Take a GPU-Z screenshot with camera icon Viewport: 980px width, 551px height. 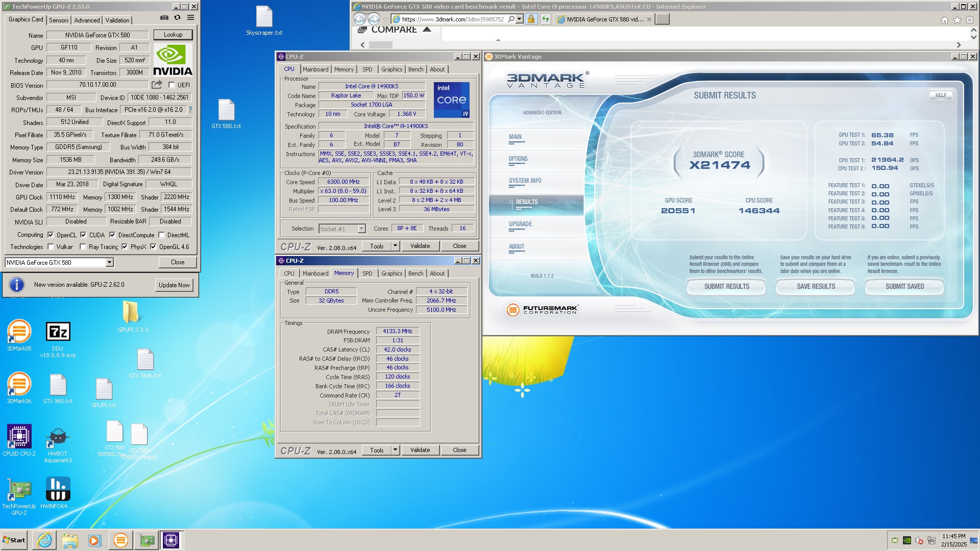[164, 18]
